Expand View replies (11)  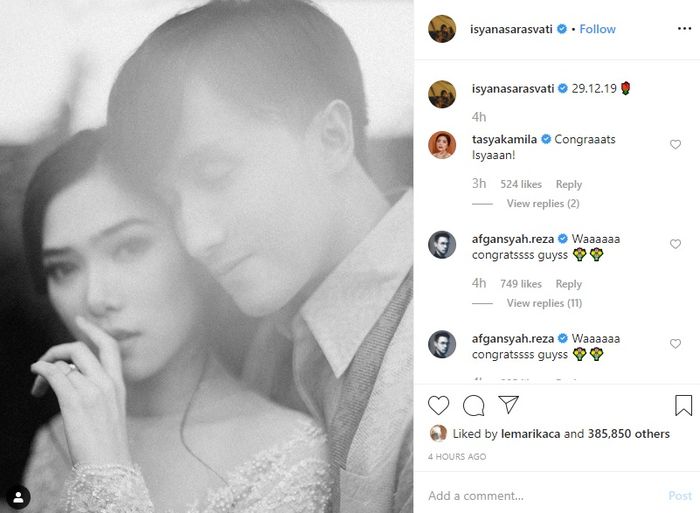click(544, 303)
